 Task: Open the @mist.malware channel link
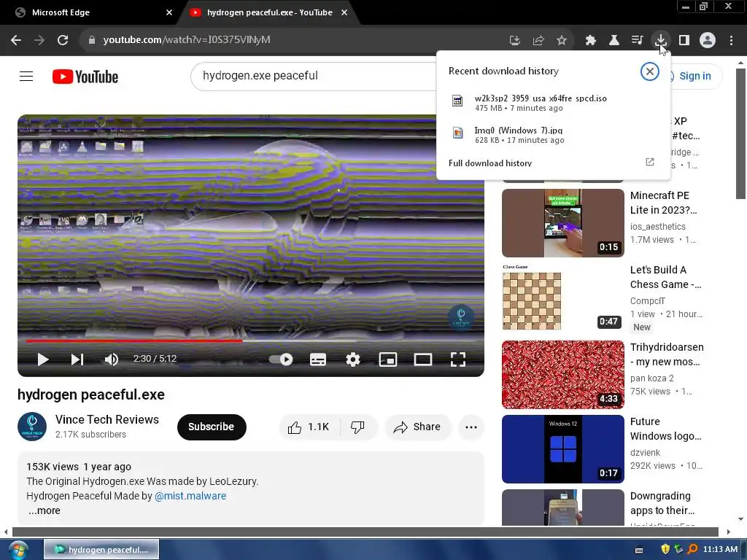pos(190,496)
